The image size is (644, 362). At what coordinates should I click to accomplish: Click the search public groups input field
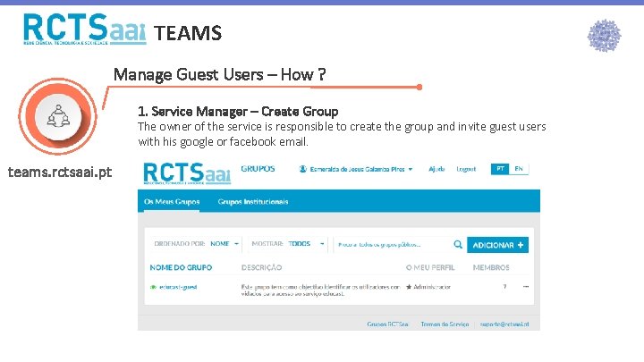click(x=393, y=245)
